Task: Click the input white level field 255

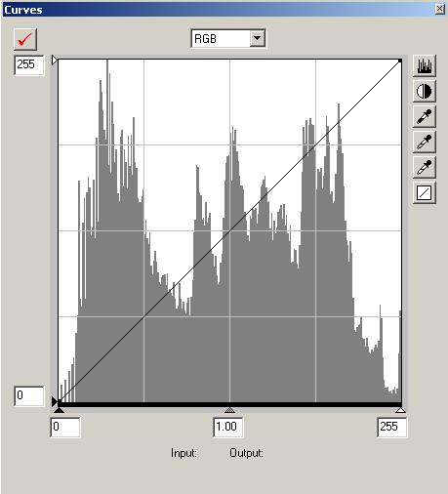Action: (x=391, y=427)
